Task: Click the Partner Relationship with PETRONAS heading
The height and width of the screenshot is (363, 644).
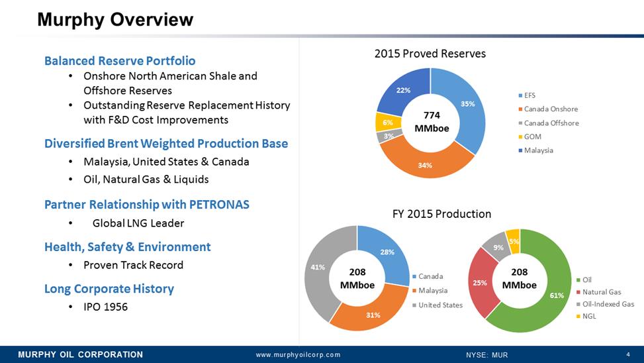Action: coord(146,204)
